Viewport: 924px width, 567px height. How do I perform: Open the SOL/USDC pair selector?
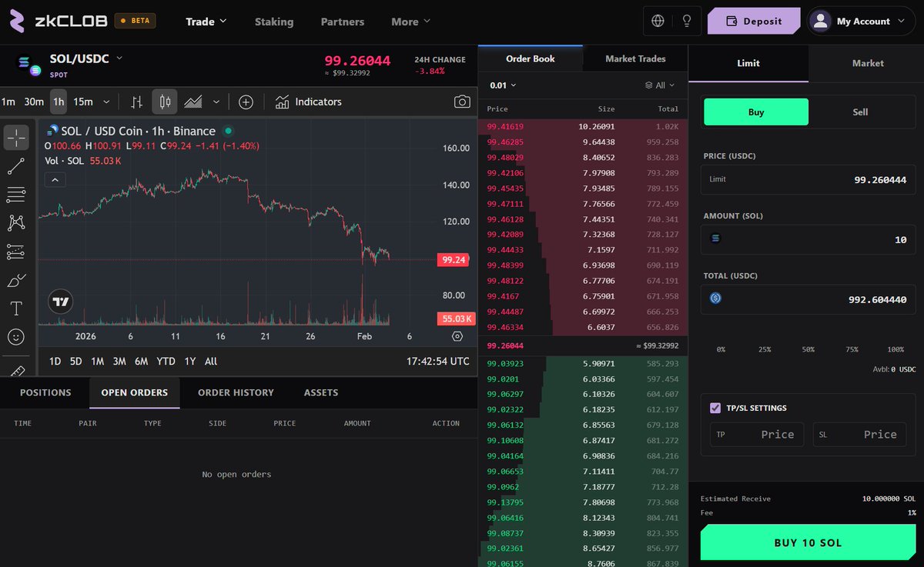click(86, 58)
